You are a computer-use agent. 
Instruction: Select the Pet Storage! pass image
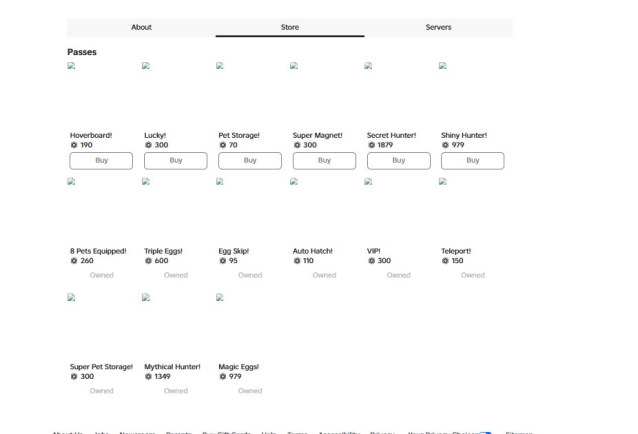point(220,66)
